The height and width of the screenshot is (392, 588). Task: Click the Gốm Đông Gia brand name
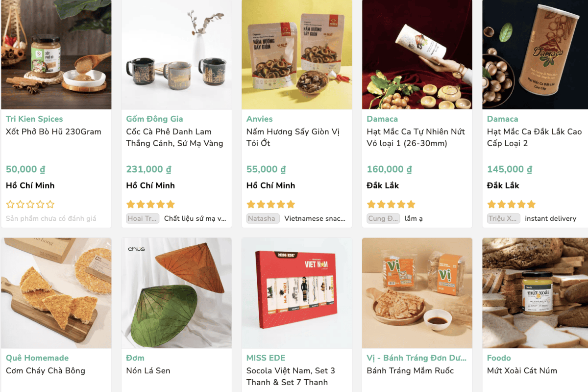pyautogui.click(x=154, y=119)
